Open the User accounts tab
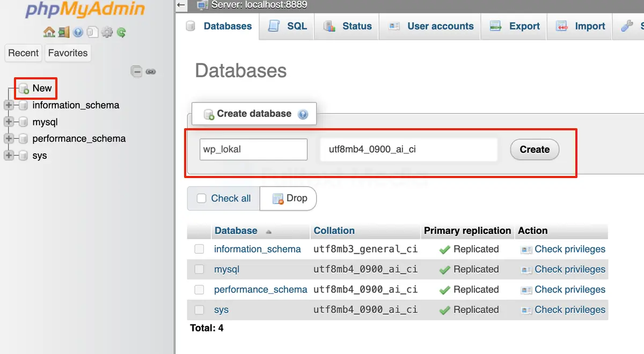The height and width of the screenshot is (354, 644). tap(429, 26)
